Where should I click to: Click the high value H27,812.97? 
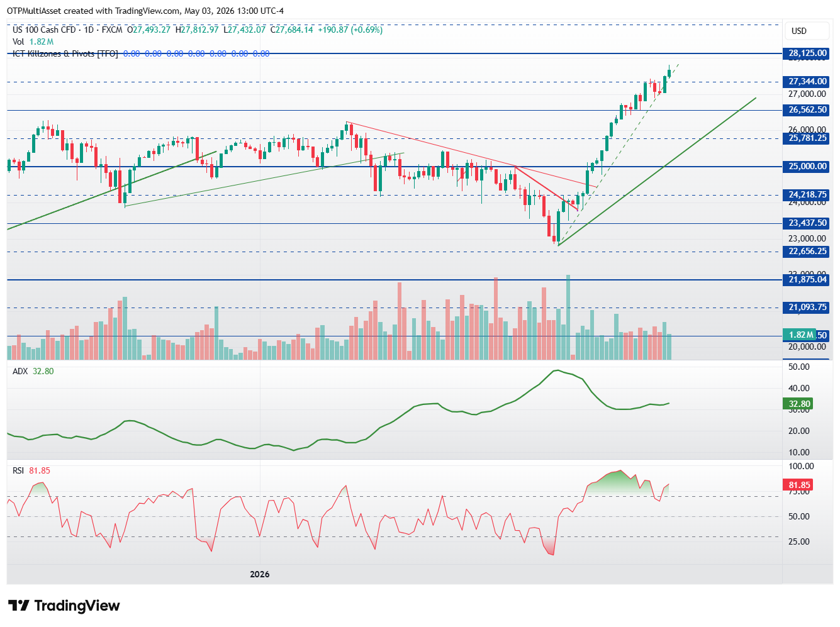pyautogui.click(x=197, y=30)
